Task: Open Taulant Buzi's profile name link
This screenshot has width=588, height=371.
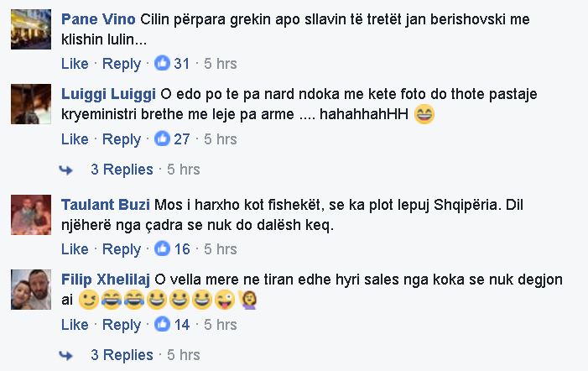Action: click(104, 205)
